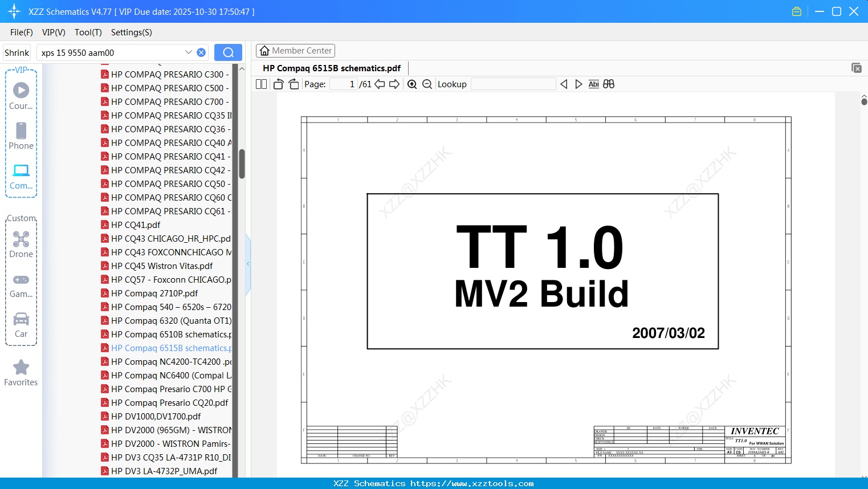Open HP COMPAQ PRESARIO C700 file
Screen dimensions: 868x489
point(166,101)
